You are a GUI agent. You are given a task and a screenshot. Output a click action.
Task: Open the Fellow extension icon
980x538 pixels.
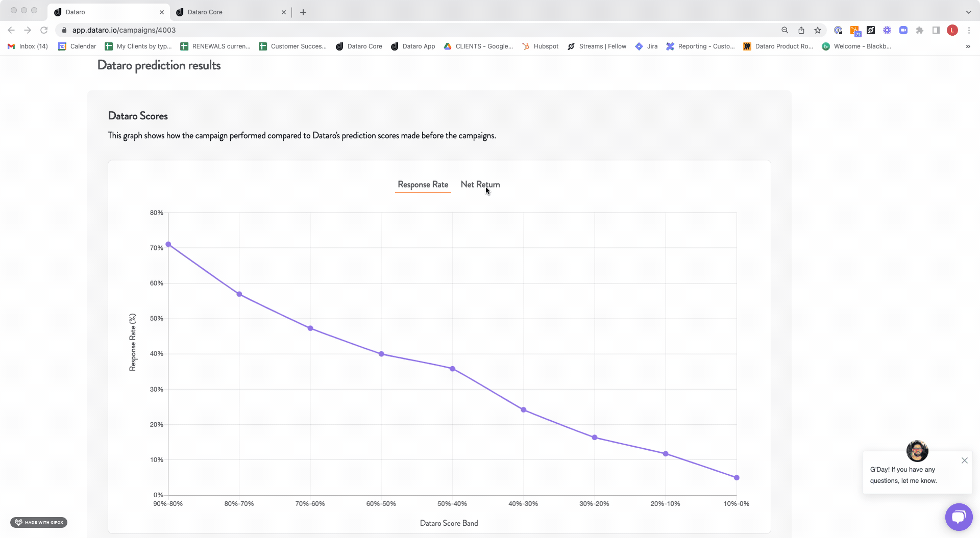click(871, 30)
